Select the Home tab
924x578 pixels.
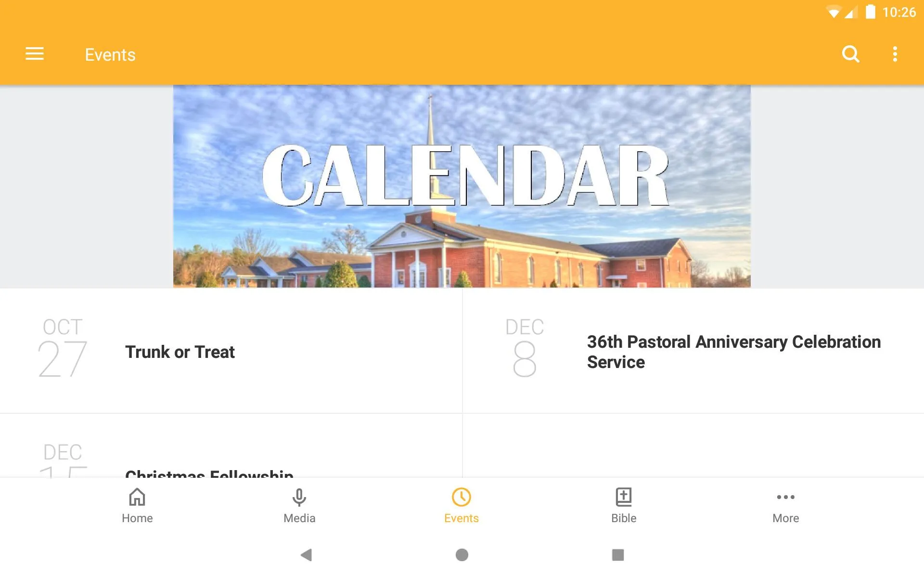click(x=136, y=504)
